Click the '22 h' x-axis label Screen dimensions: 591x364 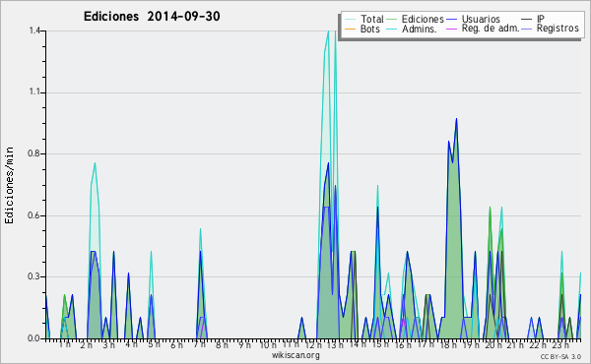[538, 344]
